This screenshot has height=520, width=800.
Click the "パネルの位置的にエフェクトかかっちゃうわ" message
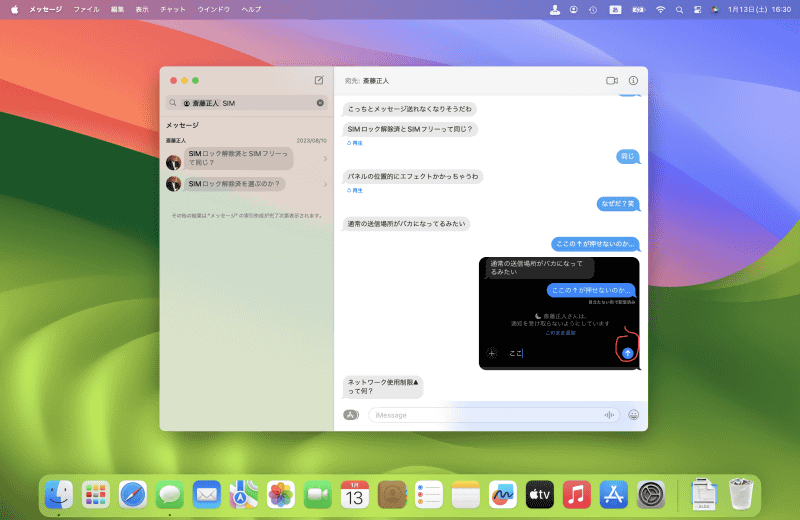pos(413,176)
